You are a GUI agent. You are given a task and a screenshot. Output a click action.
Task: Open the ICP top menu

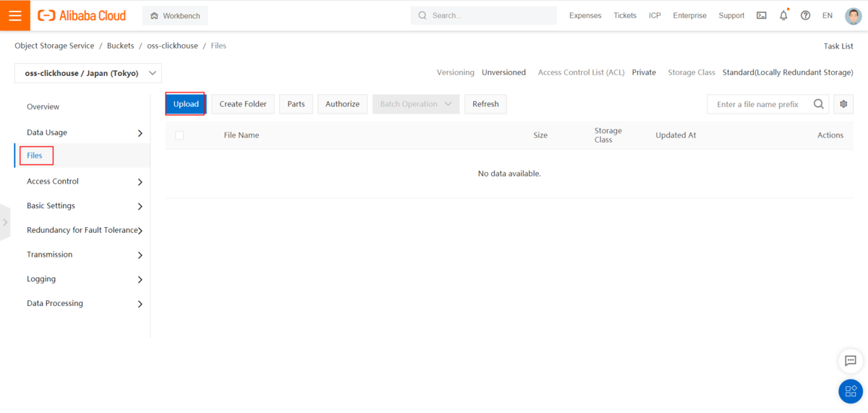click(655, 15)
